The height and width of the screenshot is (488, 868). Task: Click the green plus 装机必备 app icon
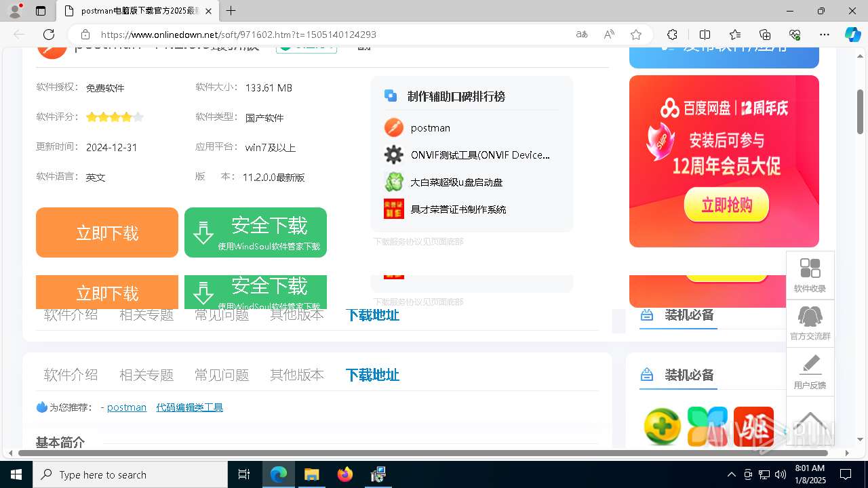[662, 426]
